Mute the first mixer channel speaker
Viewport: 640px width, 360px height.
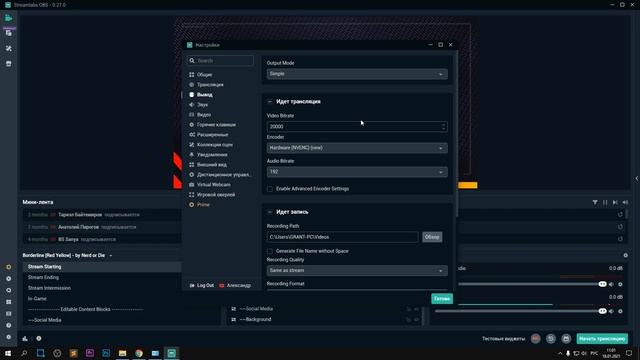(x=611, y=284)
